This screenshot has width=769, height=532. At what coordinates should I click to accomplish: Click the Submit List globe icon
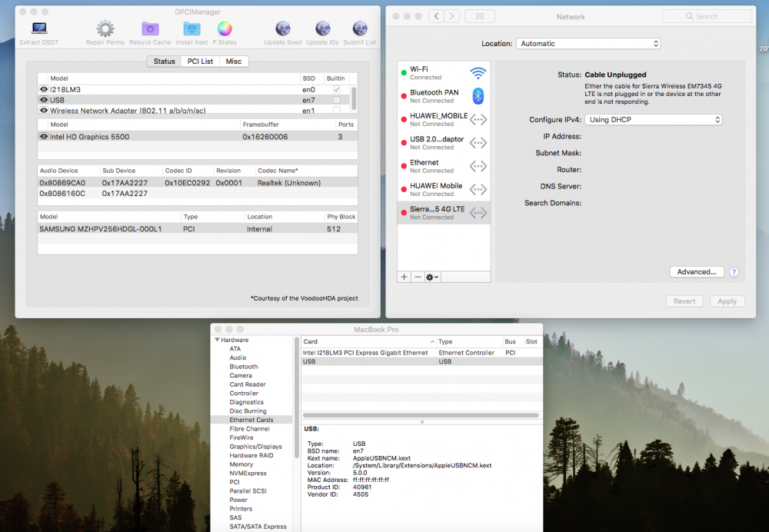[x=360, y=28]
